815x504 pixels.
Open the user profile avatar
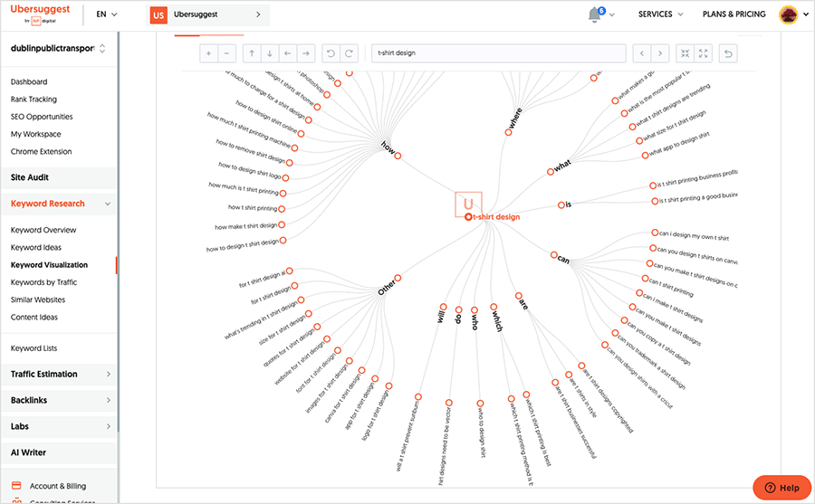click(x=788, y=14)
